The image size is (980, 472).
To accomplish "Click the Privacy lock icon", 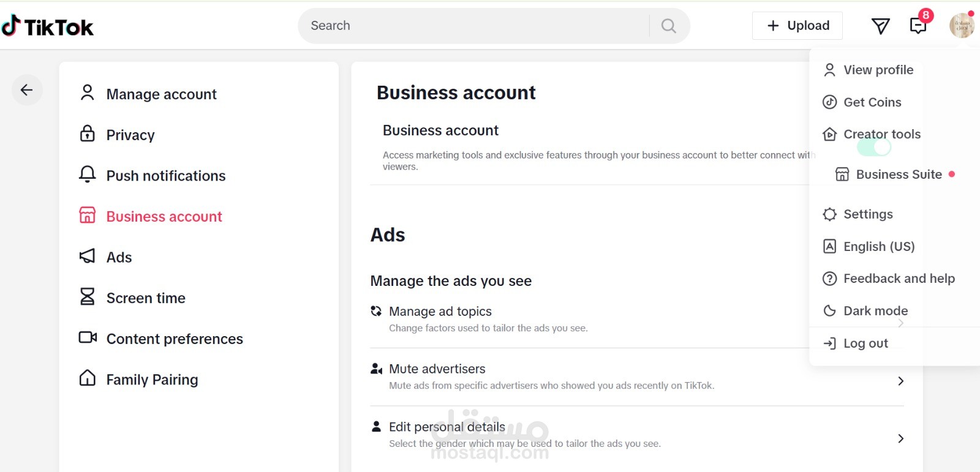I will [x=88, y=134].
